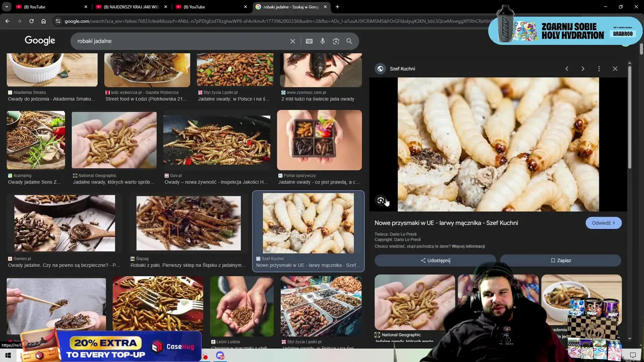
Task: Show next image in preview panel
Action: click(x=583, y=69)
